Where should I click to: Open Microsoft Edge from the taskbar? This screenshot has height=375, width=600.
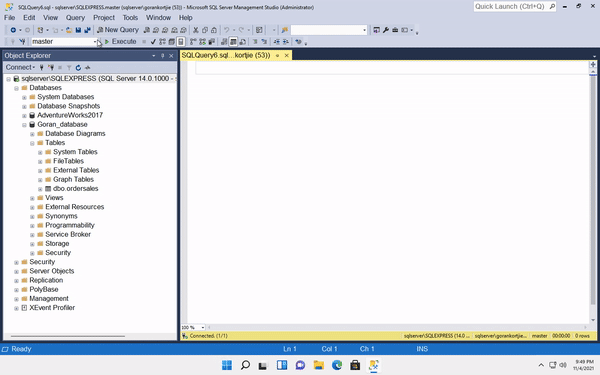(337, 365)
